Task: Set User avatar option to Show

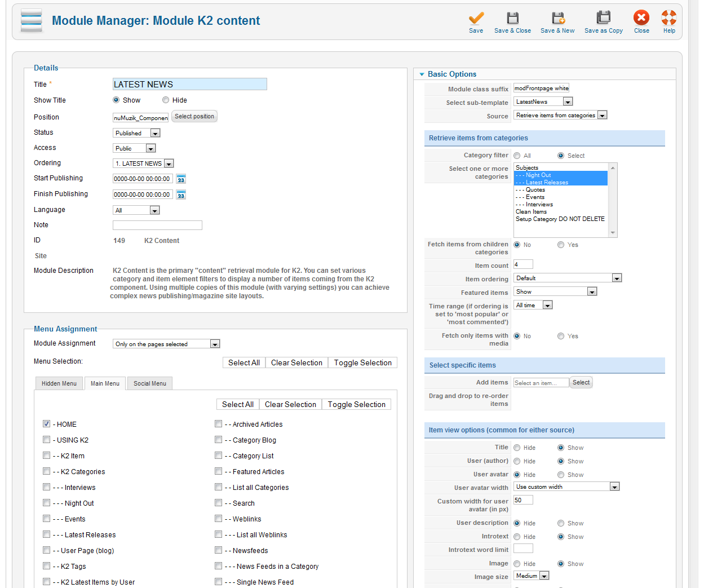Action: click(561, 475)
